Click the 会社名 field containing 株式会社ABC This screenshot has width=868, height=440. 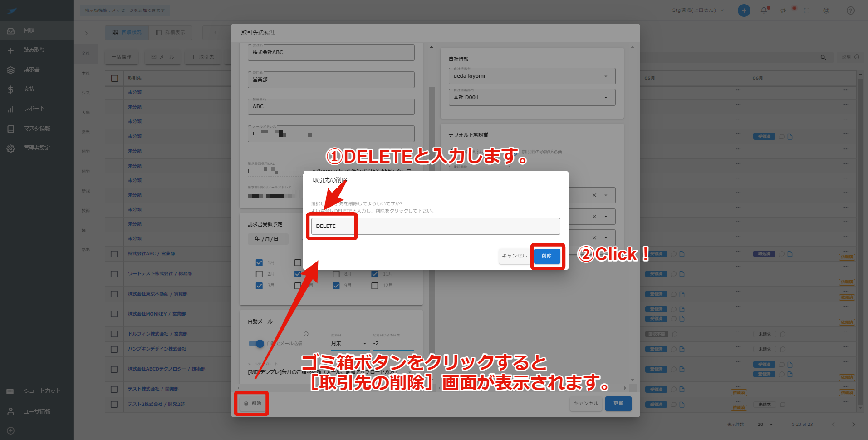[x=331, y=53]
